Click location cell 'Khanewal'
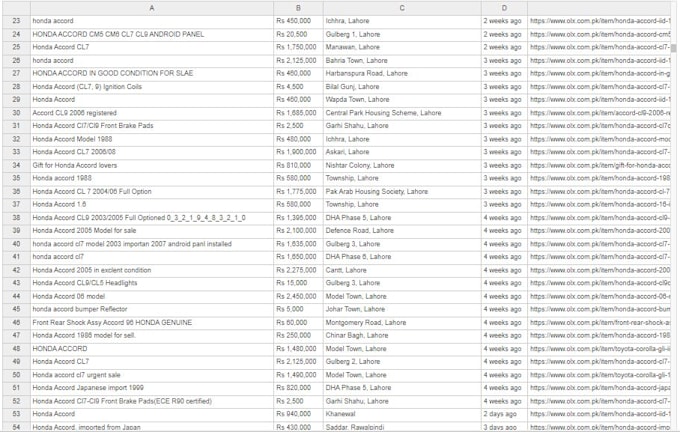The width and height of the screenshot is (680, 432). (402, 414)
